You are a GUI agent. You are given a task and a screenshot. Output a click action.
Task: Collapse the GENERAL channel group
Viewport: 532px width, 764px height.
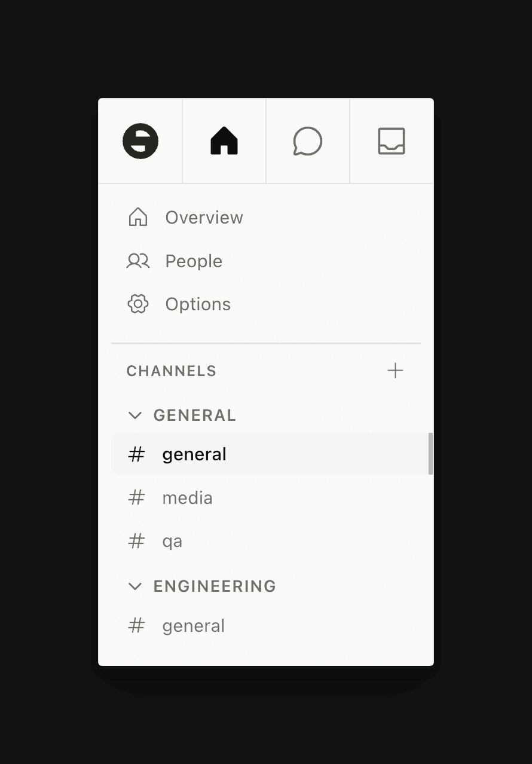134,415
